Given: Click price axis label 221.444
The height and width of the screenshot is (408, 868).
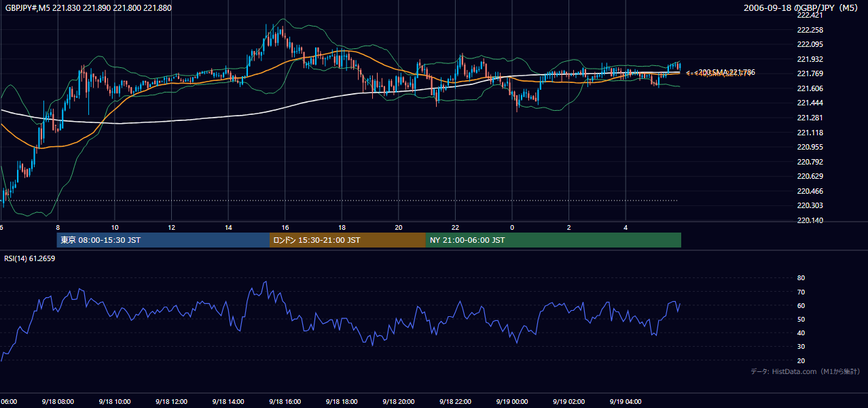Looking at the screenshot, I should pyautogui.click(x=810, y=103).
